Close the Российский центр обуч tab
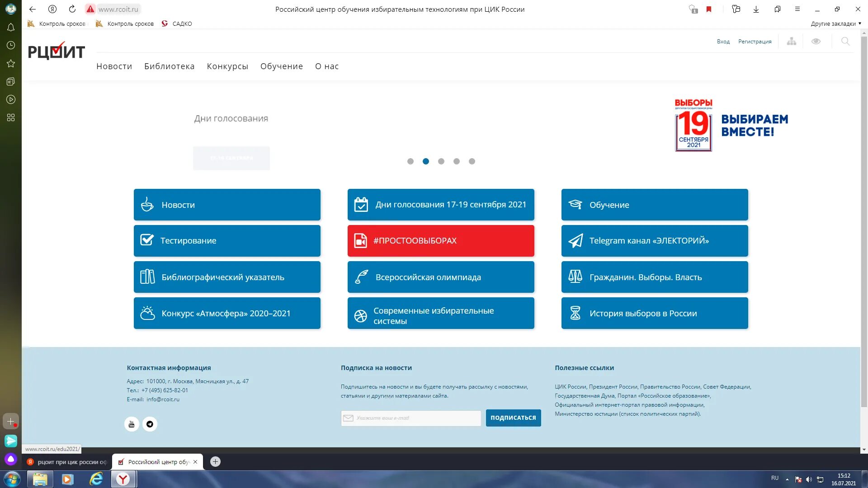 [x=195, y=462]
